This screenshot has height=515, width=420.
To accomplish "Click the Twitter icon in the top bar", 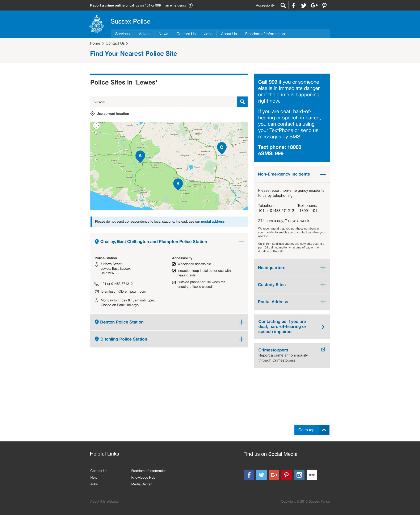I will tap(304, 5).
